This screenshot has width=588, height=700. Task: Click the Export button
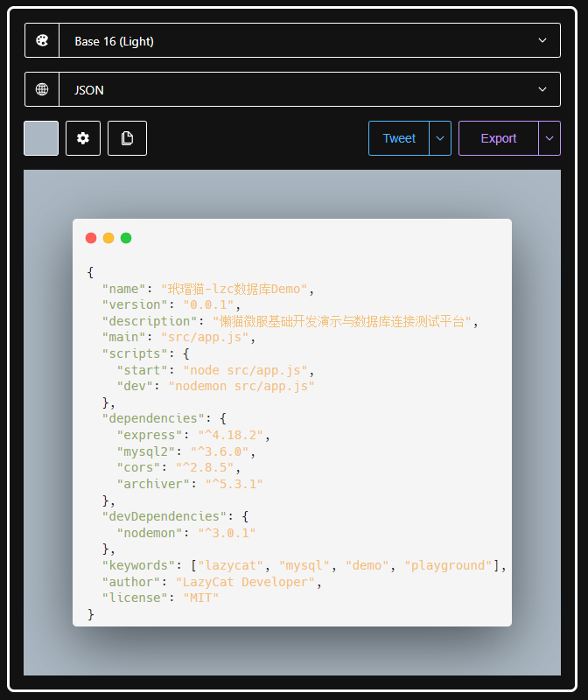tap(499, 138)
